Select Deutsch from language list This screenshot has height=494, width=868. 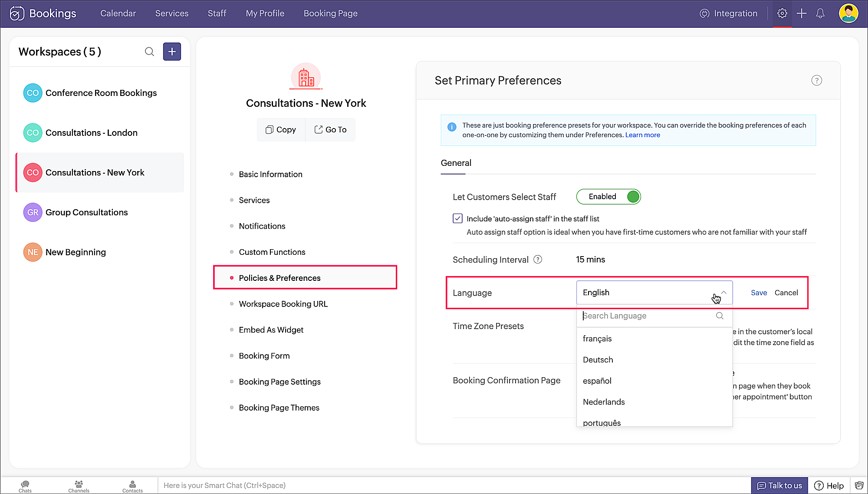[x=598, y=359]
